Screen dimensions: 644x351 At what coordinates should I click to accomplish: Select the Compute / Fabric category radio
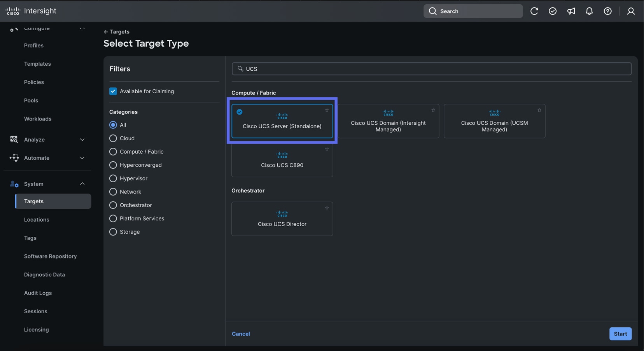(113, 152)
